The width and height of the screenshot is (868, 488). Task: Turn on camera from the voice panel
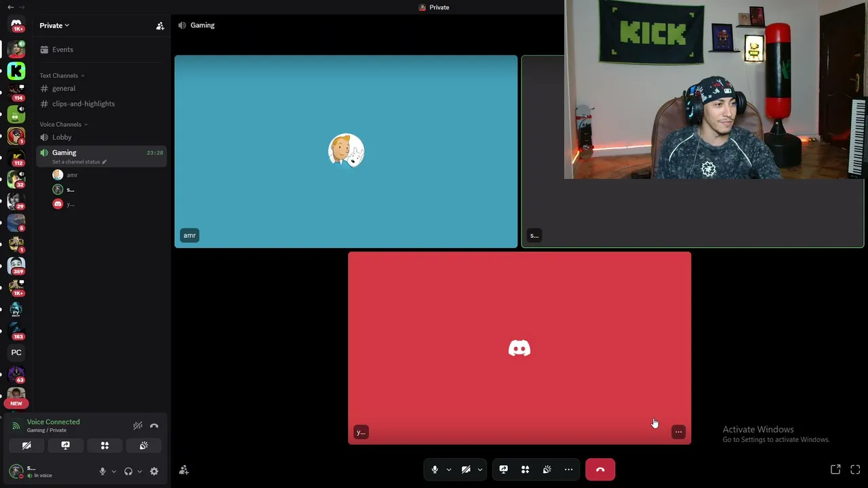click(26, 445)
